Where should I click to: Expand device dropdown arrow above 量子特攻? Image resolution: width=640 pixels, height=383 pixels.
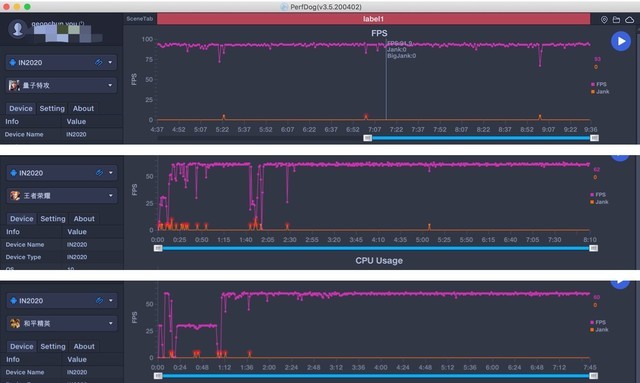point(110,62)
